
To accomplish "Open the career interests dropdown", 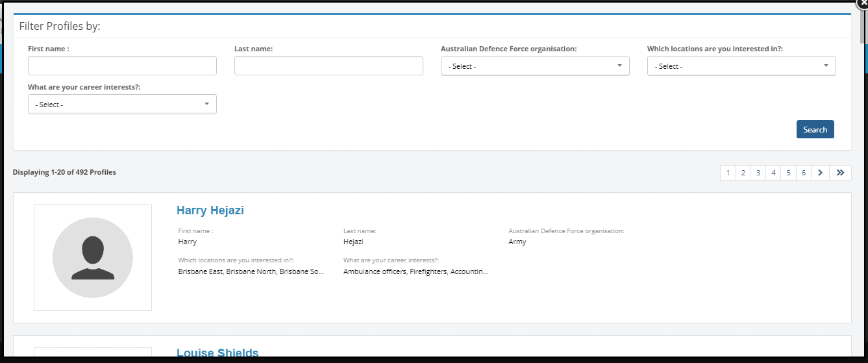I will click(x=122, y=105).
